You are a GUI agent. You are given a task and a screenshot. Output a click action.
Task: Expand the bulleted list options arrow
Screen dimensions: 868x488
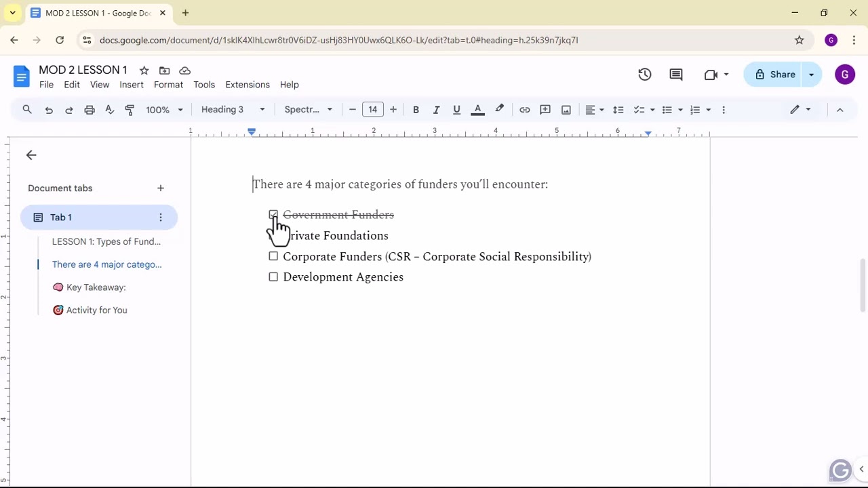[x=680, y=110]
